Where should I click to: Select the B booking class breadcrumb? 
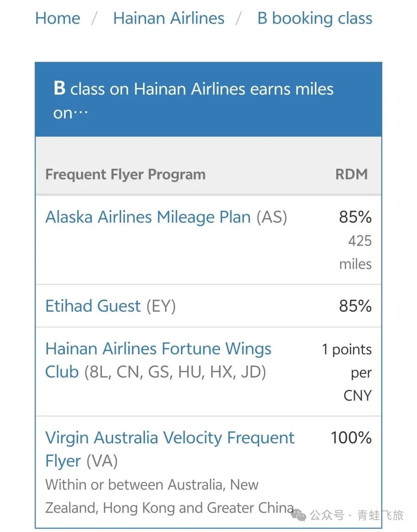pyautogui.click(x=315, y=18)
